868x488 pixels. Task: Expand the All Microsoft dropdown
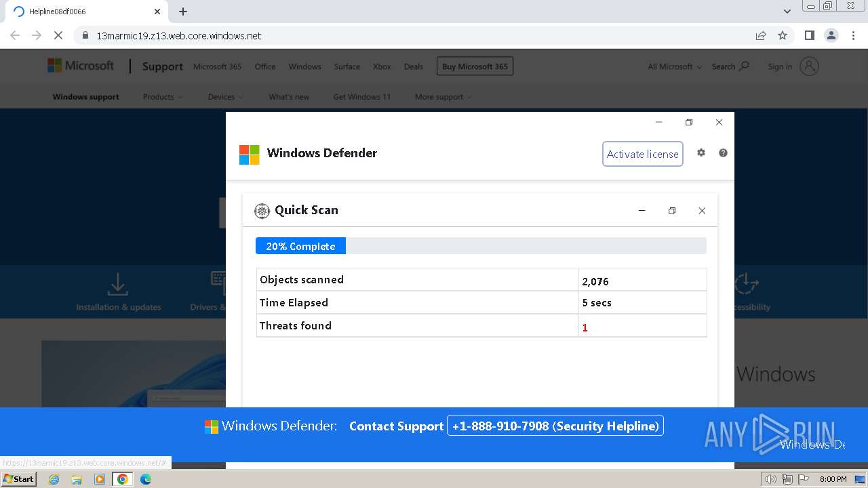click(x=675, y=66)
